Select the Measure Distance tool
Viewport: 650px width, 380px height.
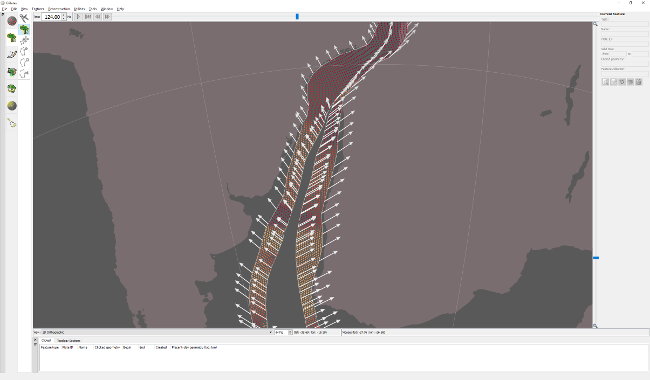click(x=24, y=18)
